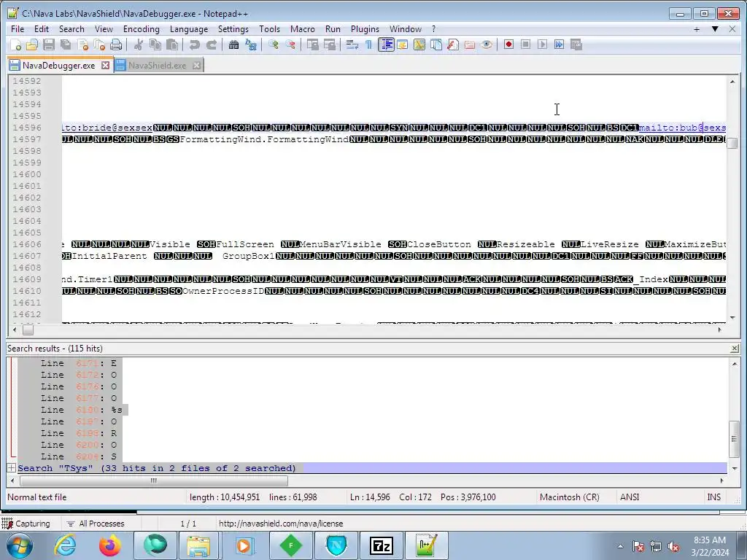Click the Cut scissors icon
The height and width of the screenshot is (560, 747).
[138, 44]
